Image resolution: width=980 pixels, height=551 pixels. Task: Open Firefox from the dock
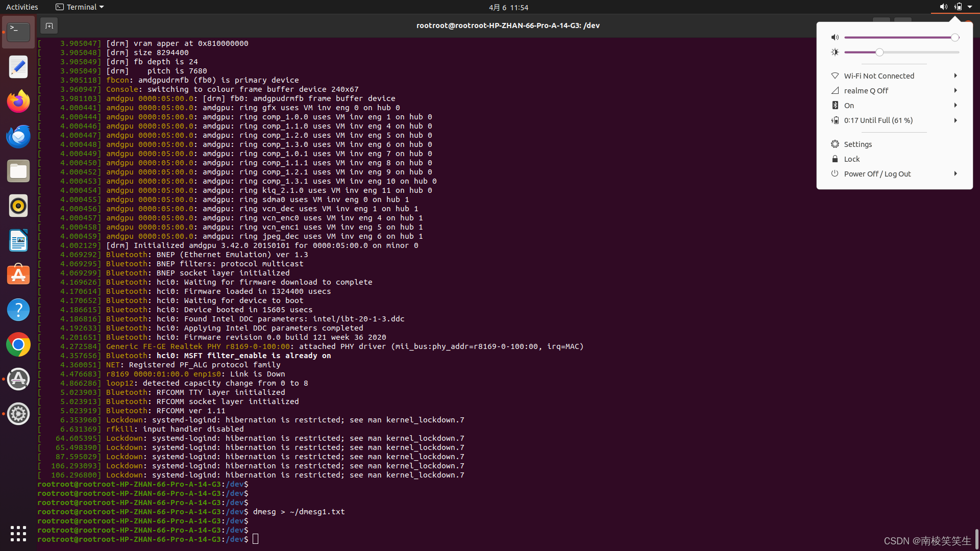coord(18,102)
